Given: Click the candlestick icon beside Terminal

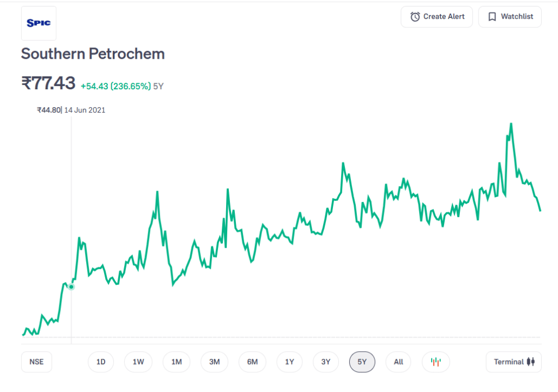Looking at the screenshot, I should point(531,362).
